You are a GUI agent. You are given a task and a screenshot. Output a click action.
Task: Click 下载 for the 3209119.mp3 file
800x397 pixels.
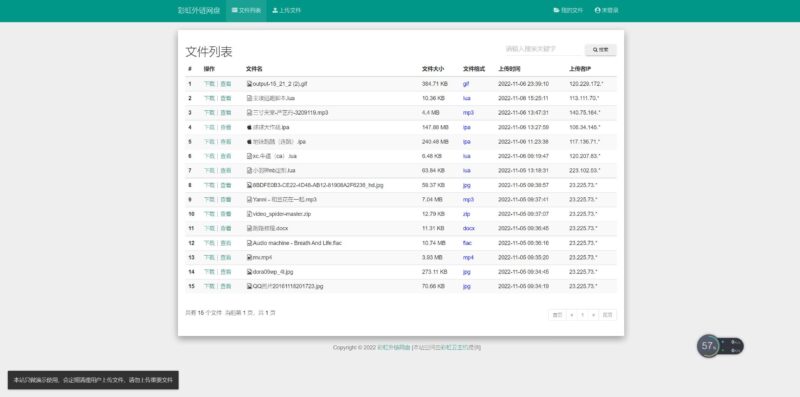point(209,112)
